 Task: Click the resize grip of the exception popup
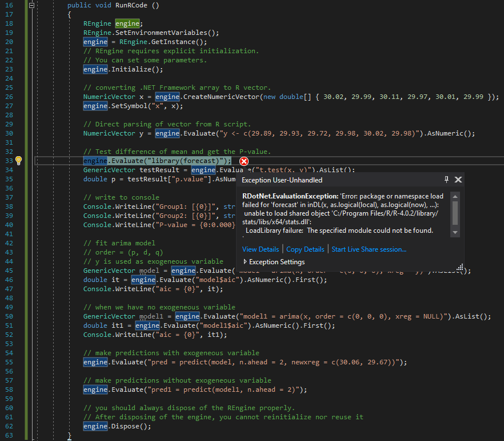click(460, 267)
